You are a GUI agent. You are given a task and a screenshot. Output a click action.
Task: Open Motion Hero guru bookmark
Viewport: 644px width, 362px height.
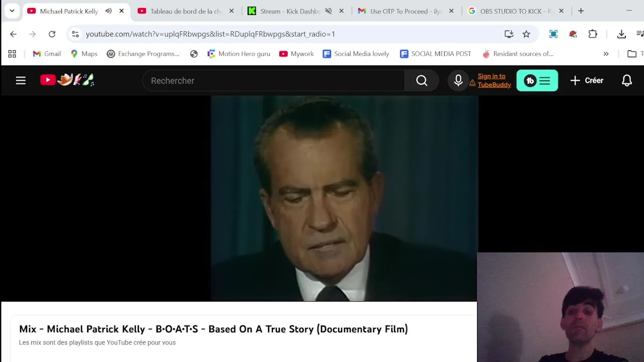coord(238,54)
